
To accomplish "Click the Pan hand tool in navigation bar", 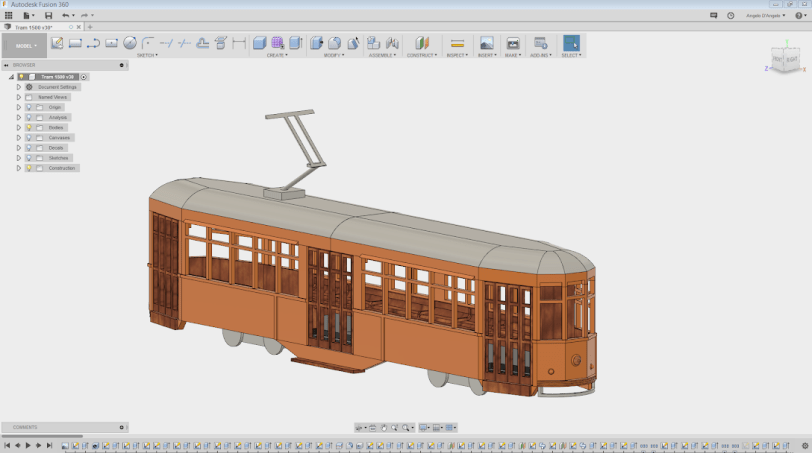I will coord(384,428).
